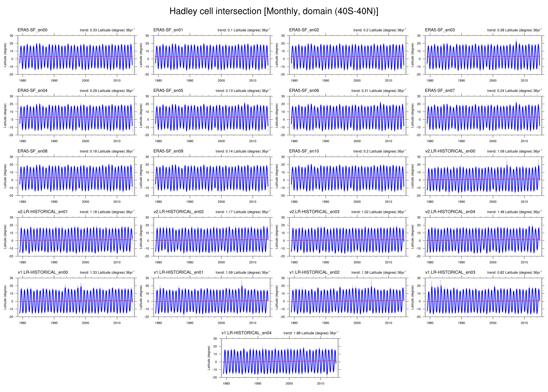Click the 1990 tick label under v1.LR-HISTORICAL_en03
This screenshot has height=392, width=548.
point(461,323)
